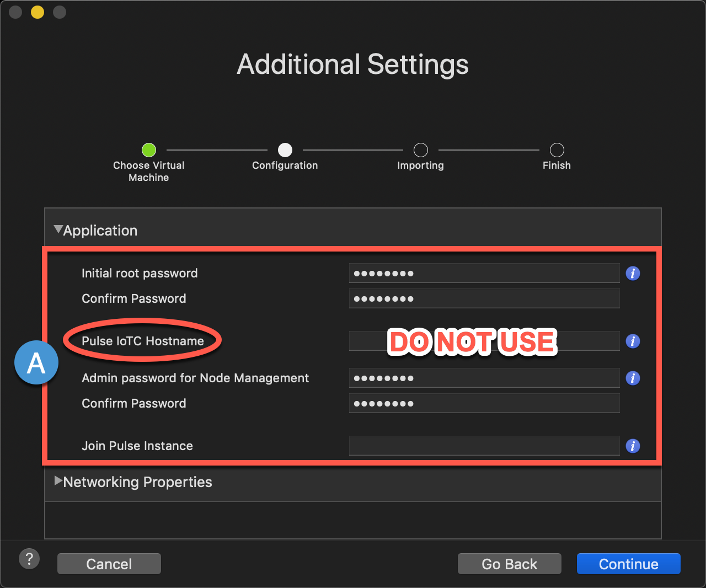This screenshot has height=588, width=706.
Task: Click the Choose Virtual Machine step circle
Action: pyautogui.click(x=149, y=150)
